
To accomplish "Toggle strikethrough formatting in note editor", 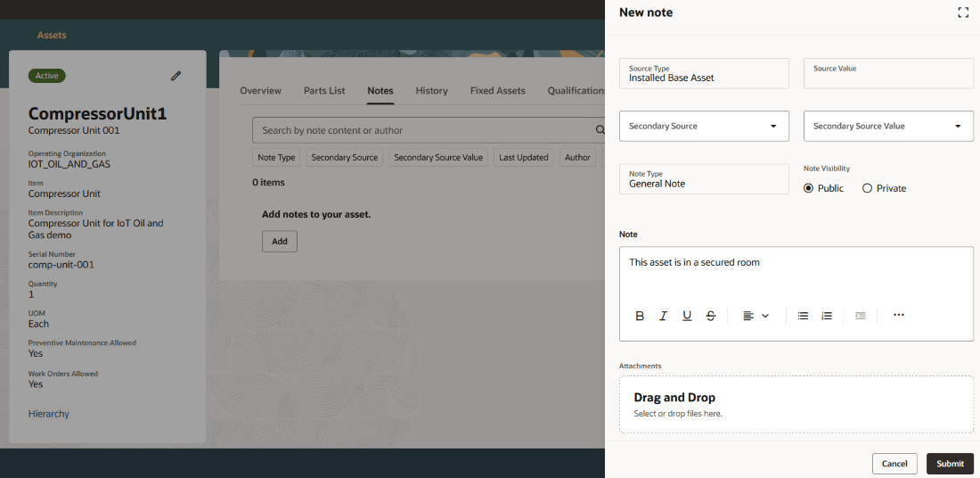I will pyautogui.click(x=711, y=316).
